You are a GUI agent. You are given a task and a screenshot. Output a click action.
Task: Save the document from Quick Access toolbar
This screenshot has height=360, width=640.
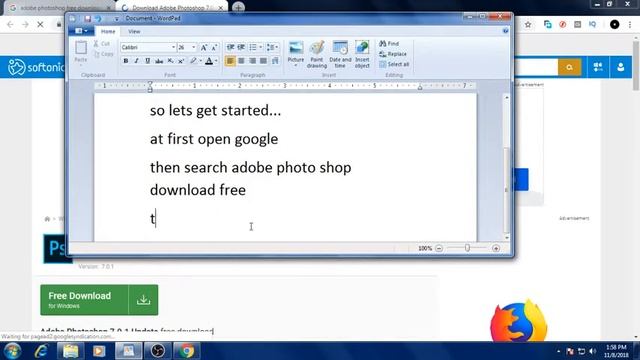point(87,18)
